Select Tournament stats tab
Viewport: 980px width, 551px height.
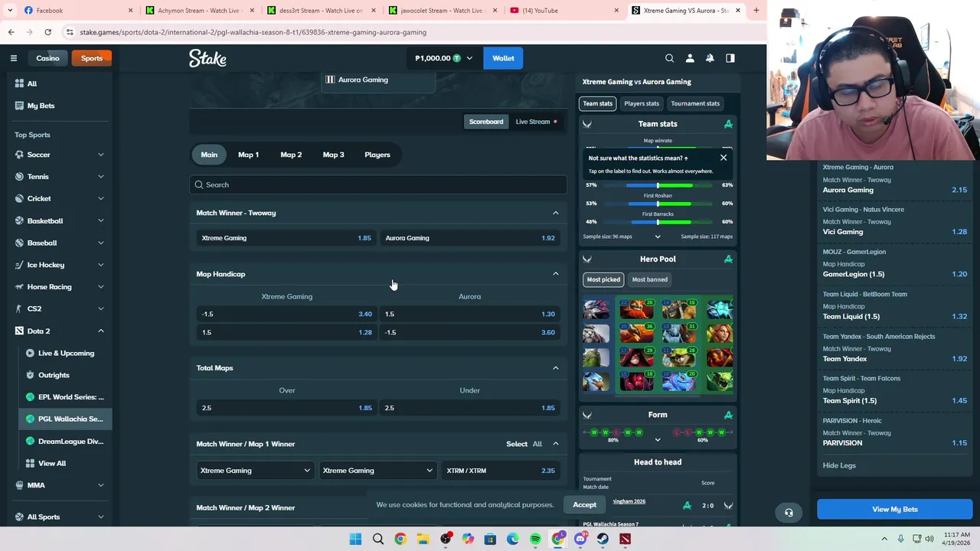point(695,103)
